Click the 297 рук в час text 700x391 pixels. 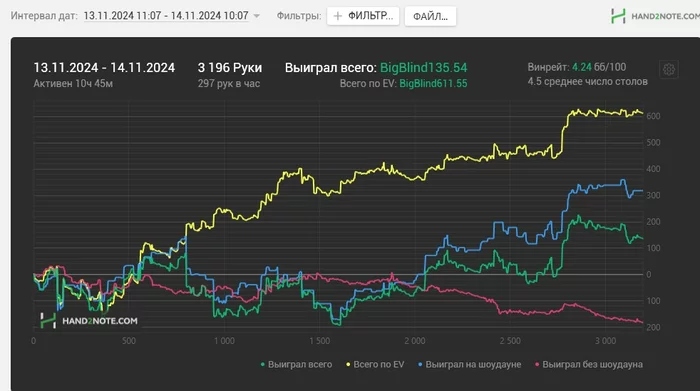(x=229, y=83)
